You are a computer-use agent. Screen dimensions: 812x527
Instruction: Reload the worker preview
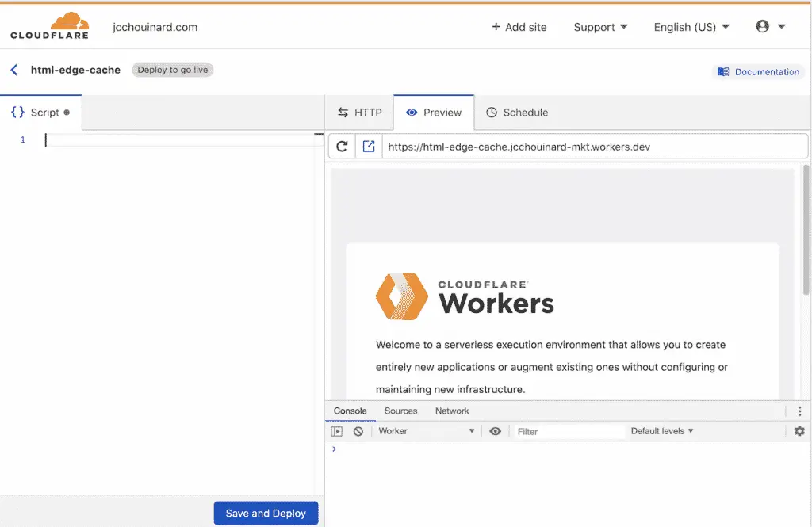(342, 147)
